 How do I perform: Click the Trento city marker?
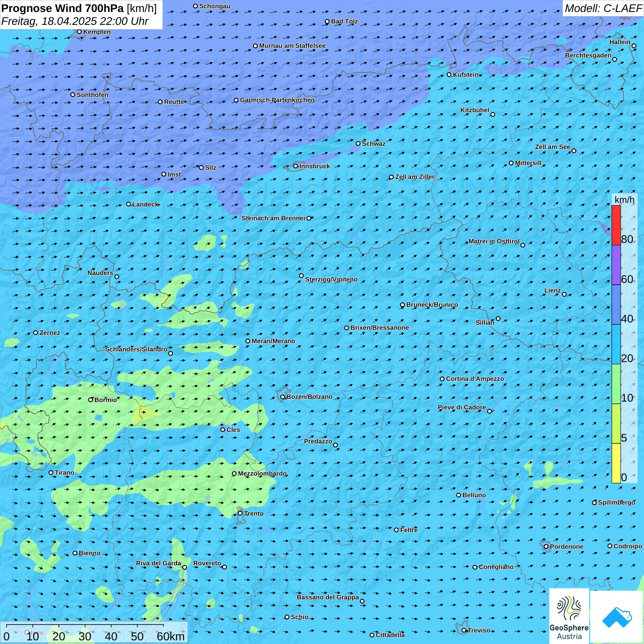point(240,513)
